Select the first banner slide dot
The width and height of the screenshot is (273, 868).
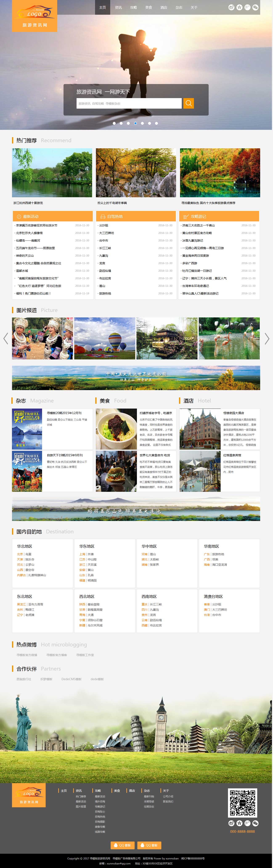(114, 123)
